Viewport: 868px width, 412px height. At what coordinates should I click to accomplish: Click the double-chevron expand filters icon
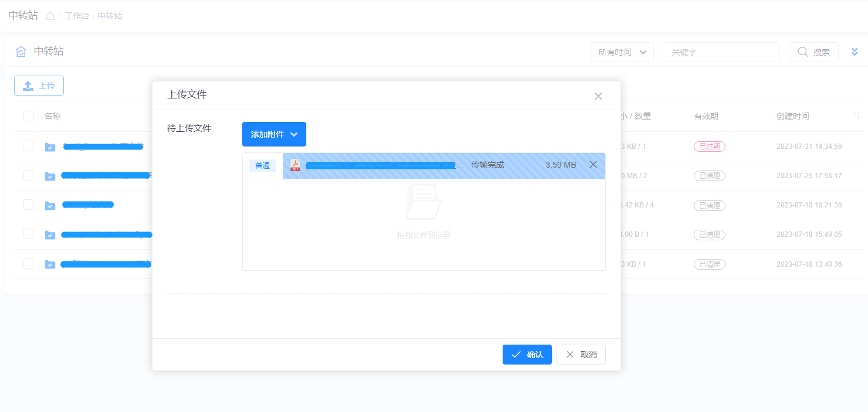click(x=855, y=52)
